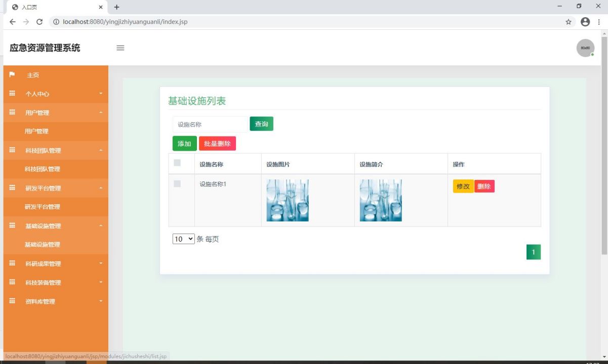Click the 操作 column header
Screen dimensions: 608x364
(459, 164)
